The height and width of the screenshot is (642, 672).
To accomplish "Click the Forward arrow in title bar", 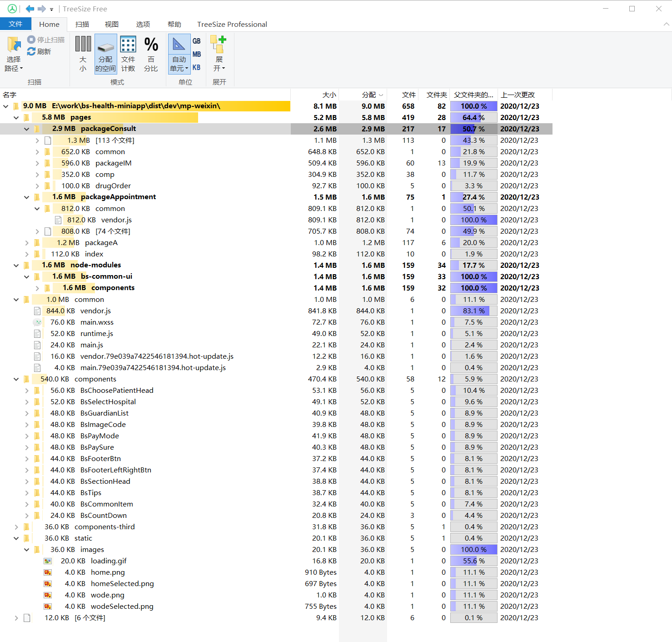I will coord(42,9).
